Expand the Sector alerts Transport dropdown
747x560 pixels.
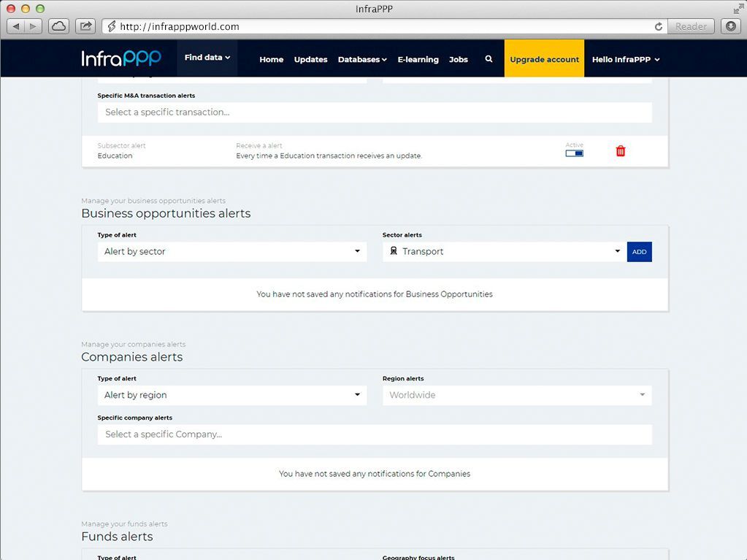pos(503,252)
